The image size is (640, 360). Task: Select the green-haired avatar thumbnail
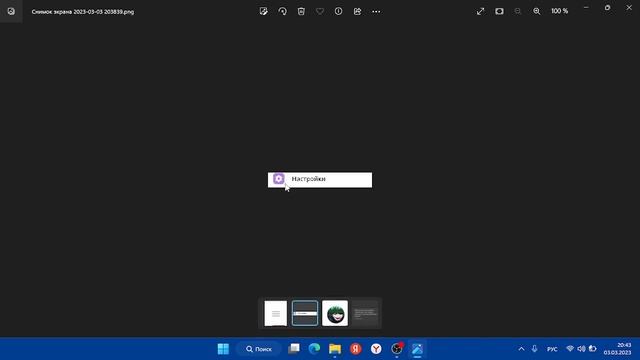pyautogui.click(x=335, y=313)
